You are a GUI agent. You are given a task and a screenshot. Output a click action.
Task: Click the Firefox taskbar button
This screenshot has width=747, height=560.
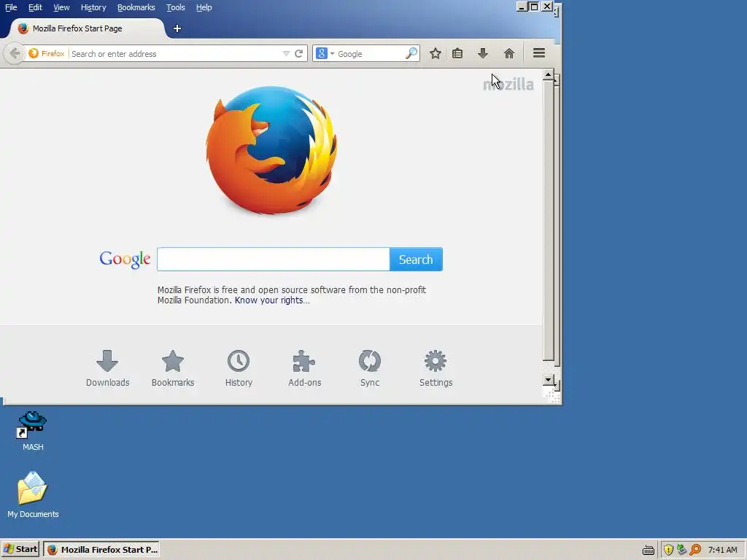pos(101,550)
